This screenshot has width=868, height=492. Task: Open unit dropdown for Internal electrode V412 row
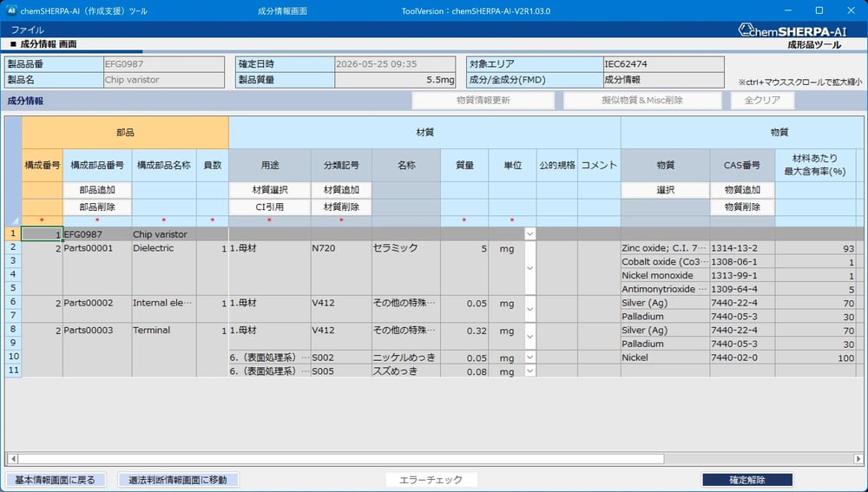click(529, 309)
